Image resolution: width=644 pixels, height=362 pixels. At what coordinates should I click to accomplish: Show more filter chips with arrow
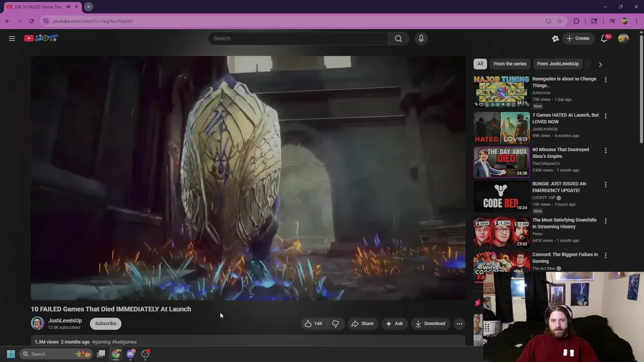[600, 64]
